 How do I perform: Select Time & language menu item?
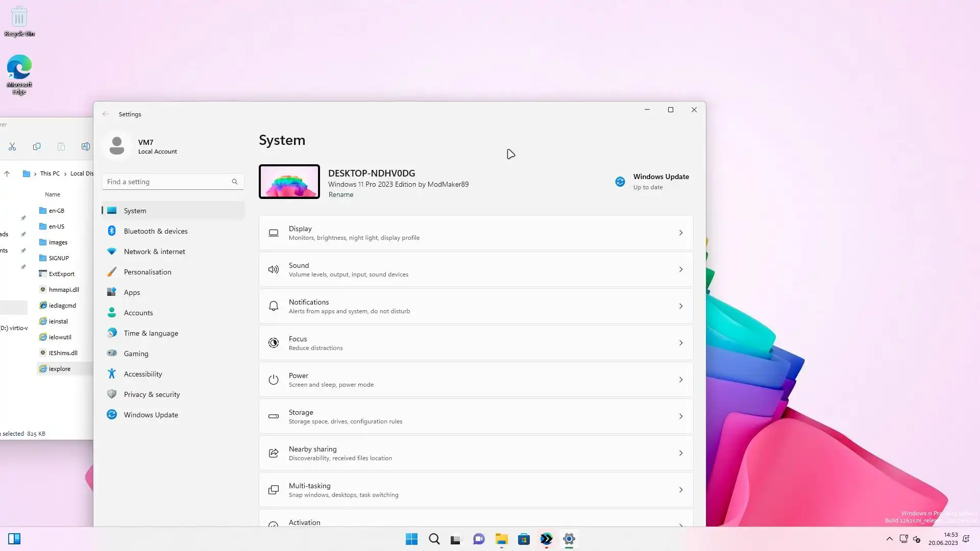click(x=151, y=333)
